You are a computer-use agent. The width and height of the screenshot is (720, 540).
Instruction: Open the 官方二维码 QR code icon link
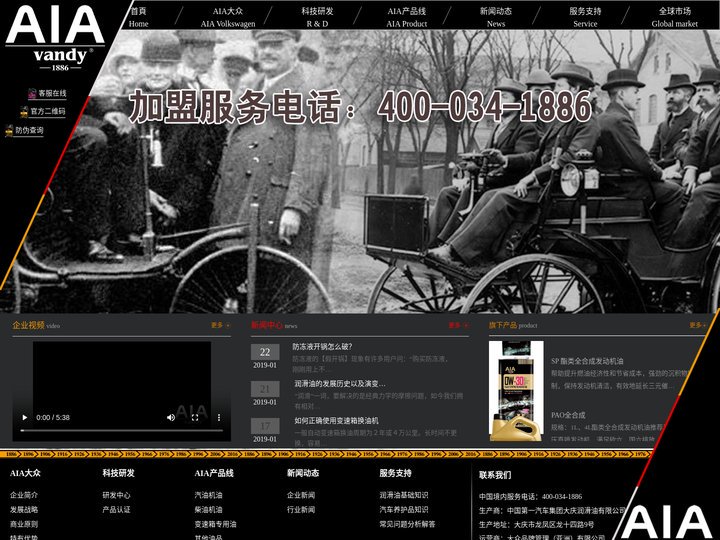(43, 112)
